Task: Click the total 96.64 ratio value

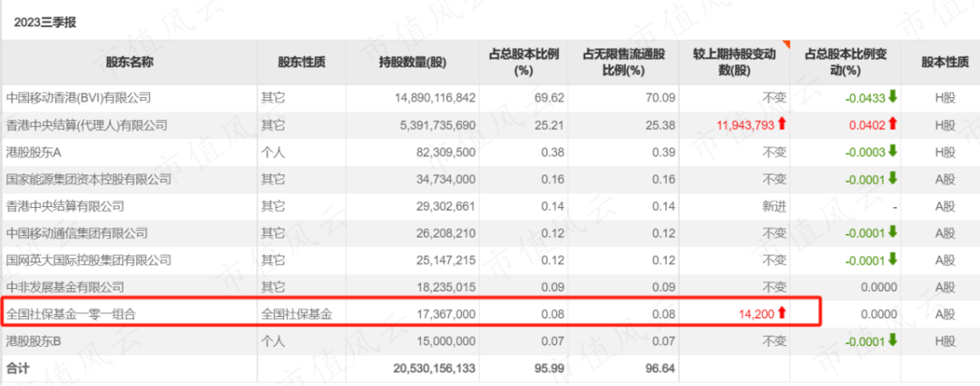Action: click(x=661, y=369)
